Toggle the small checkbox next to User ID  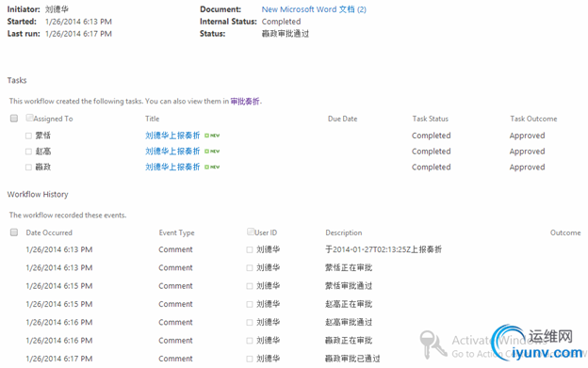click(251, 232)
